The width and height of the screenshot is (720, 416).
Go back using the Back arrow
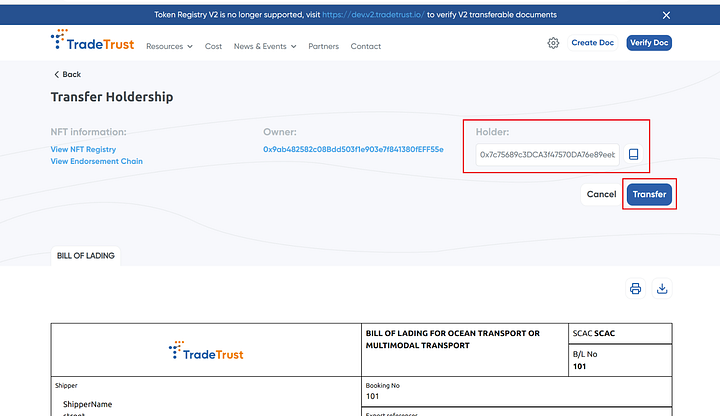pos(67,75)
